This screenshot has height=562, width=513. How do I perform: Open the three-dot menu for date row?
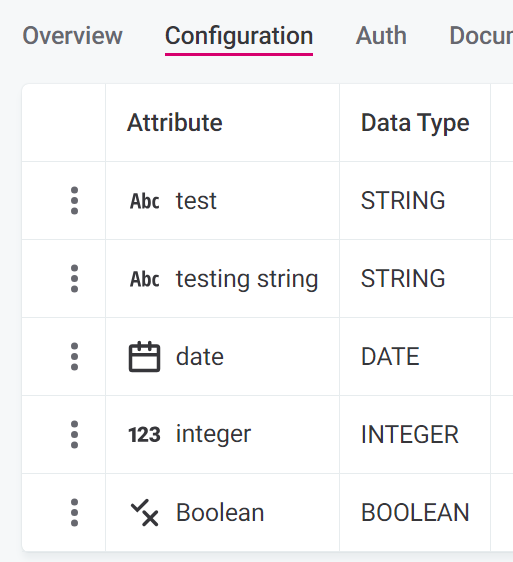[x=74, y=357]
